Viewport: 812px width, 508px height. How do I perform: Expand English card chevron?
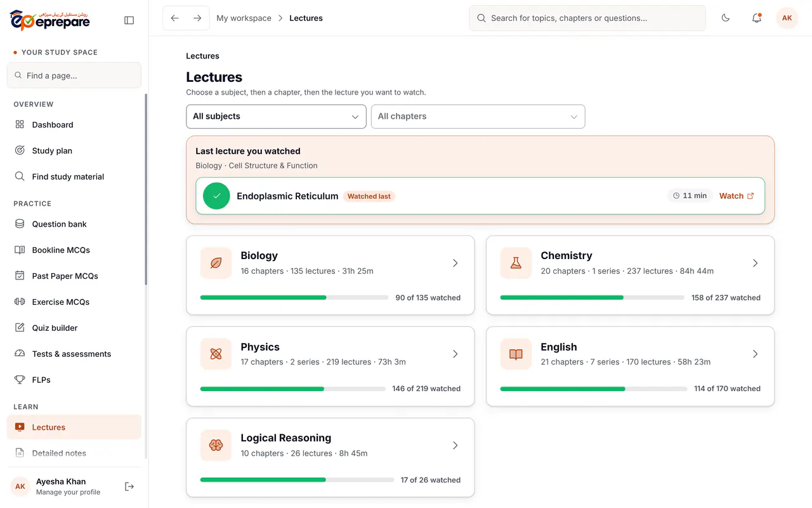coord(755,354)
